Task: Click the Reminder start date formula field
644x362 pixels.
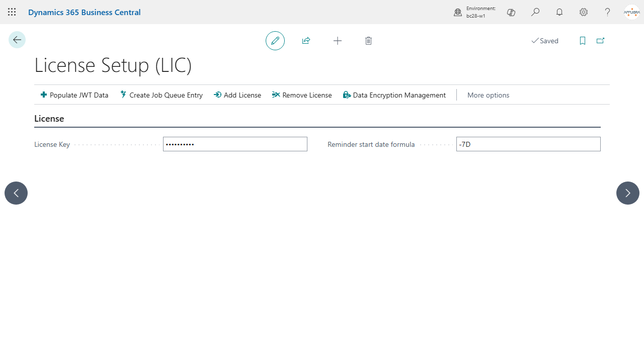Action: click(x=528, y=144)
